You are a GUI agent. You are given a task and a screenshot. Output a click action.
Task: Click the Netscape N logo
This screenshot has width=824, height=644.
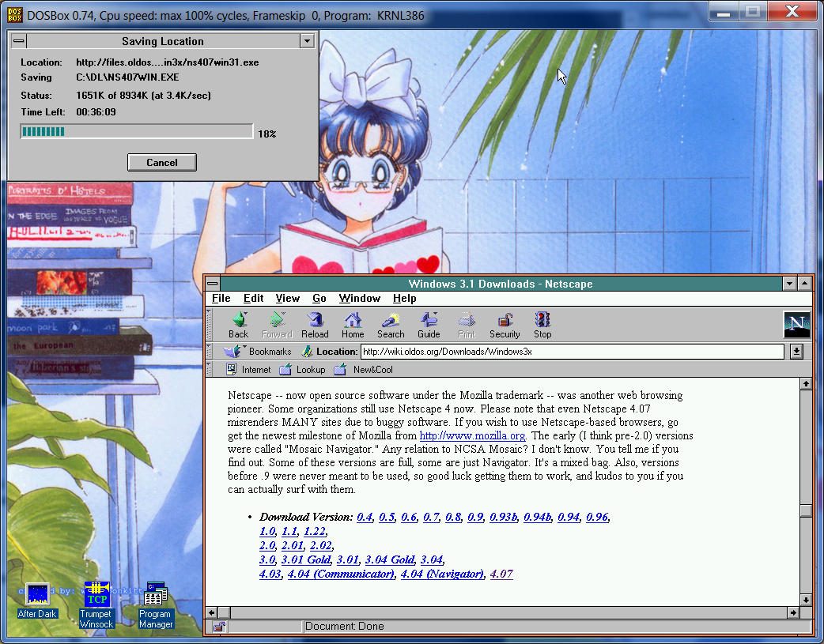[x=796, y=324]
